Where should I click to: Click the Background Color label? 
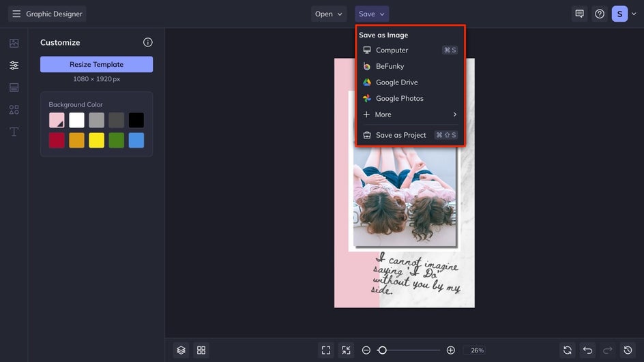point(76,105)
